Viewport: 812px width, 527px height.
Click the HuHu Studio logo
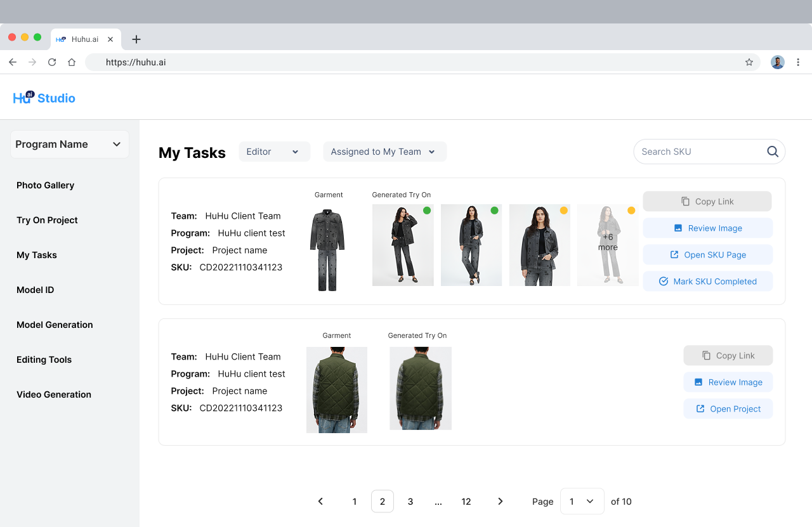(43, 97)
